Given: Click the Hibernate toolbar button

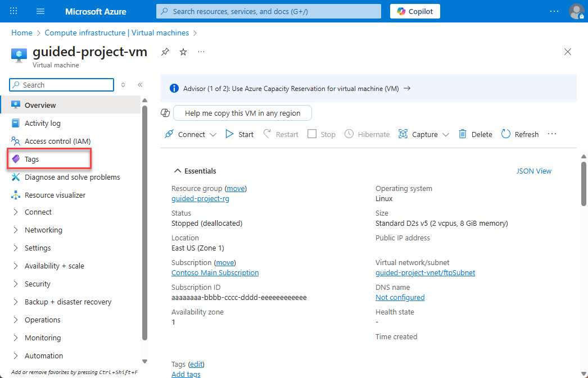Looking at the screenshot, I should [x=367, y=134].
